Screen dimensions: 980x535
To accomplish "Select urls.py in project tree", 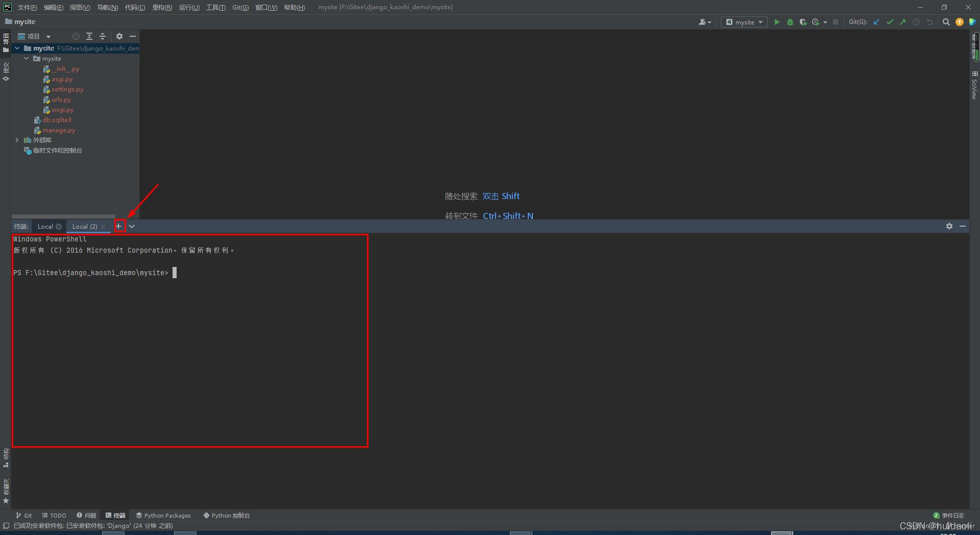I will [x=61, y=100].
